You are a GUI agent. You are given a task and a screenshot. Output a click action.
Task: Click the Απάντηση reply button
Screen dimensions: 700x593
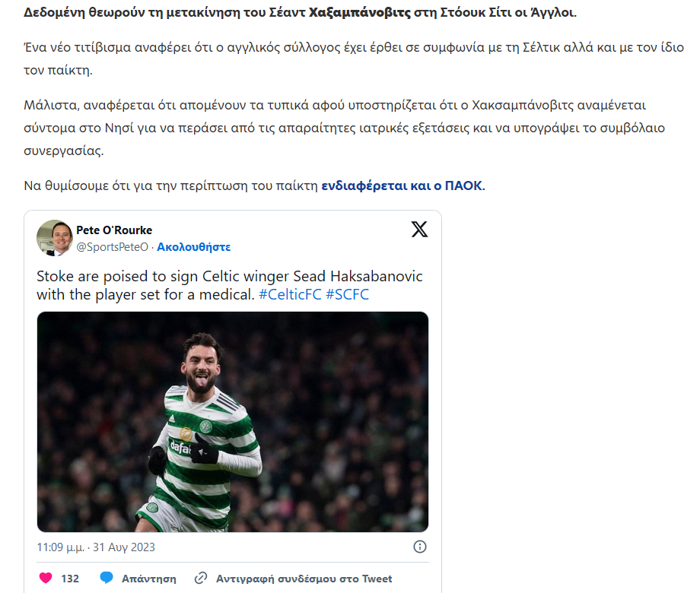point(148,579)
